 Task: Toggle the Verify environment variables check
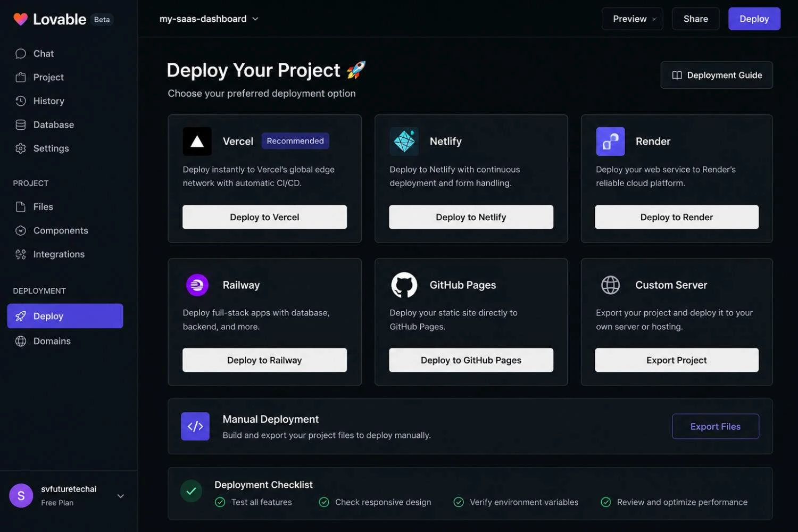point(459,502)
